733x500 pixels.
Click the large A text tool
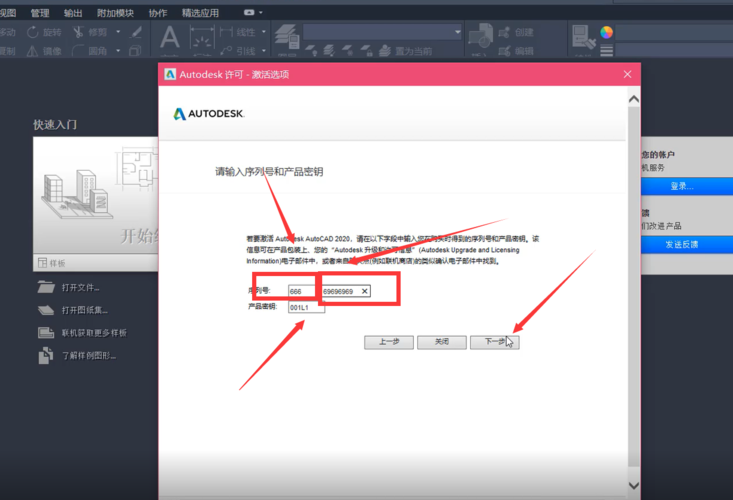[170, 37]
